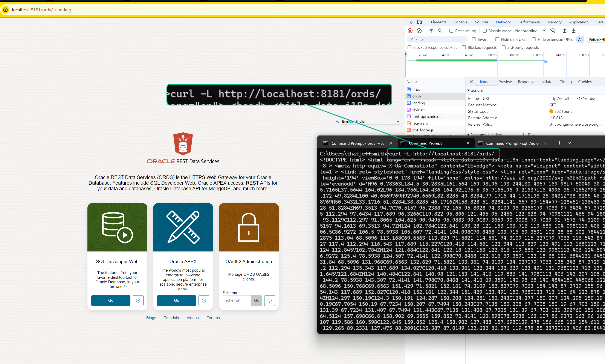Click the ORDS shield logo

[x=183, y=144]
